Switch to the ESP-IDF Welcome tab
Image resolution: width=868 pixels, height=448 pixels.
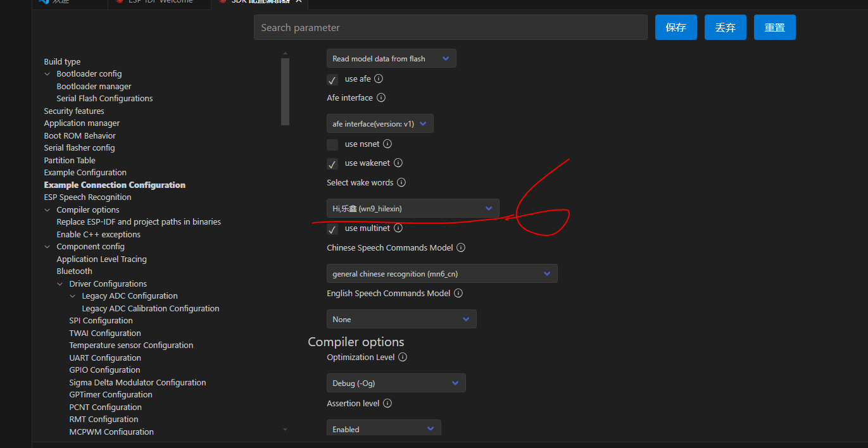[160, 1]
